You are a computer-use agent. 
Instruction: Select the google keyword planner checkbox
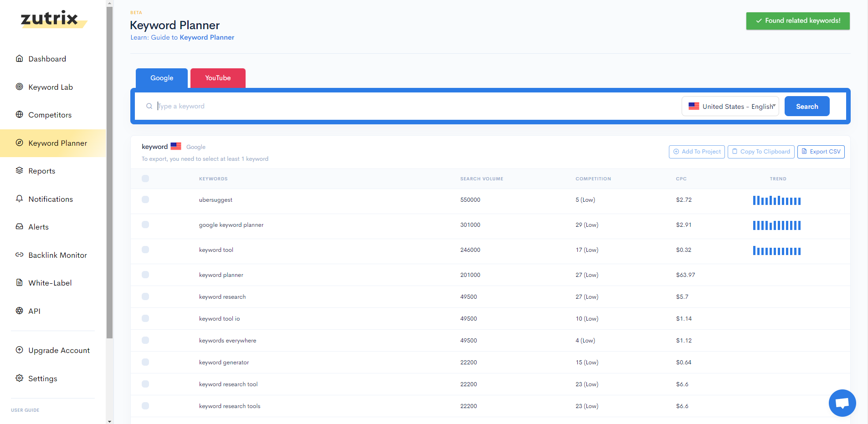[145, 225]
